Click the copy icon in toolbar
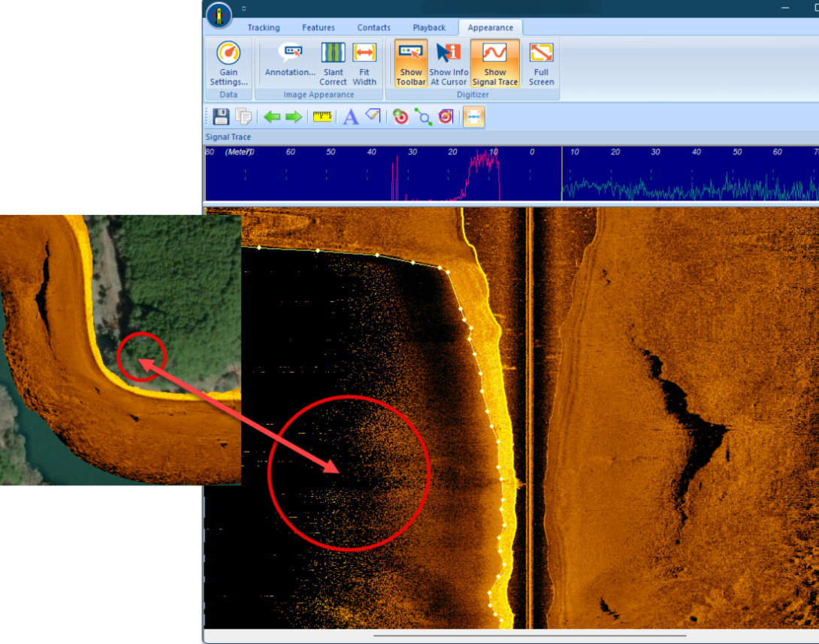 pos(243,116)
